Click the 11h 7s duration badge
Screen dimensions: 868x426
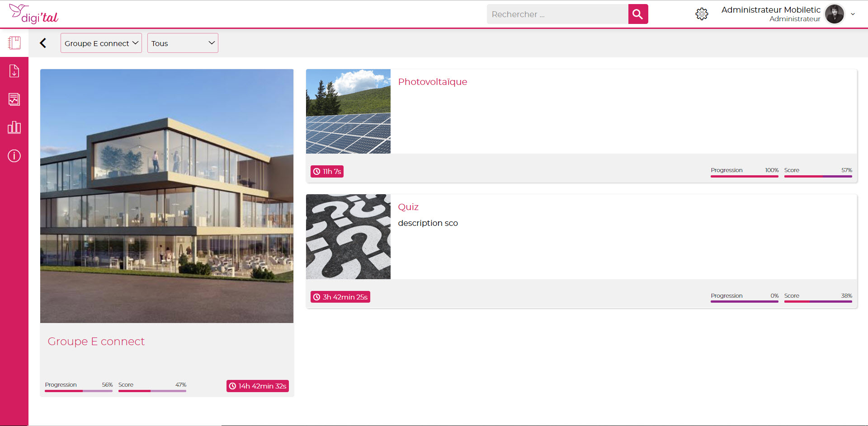(x=327, y=172)
